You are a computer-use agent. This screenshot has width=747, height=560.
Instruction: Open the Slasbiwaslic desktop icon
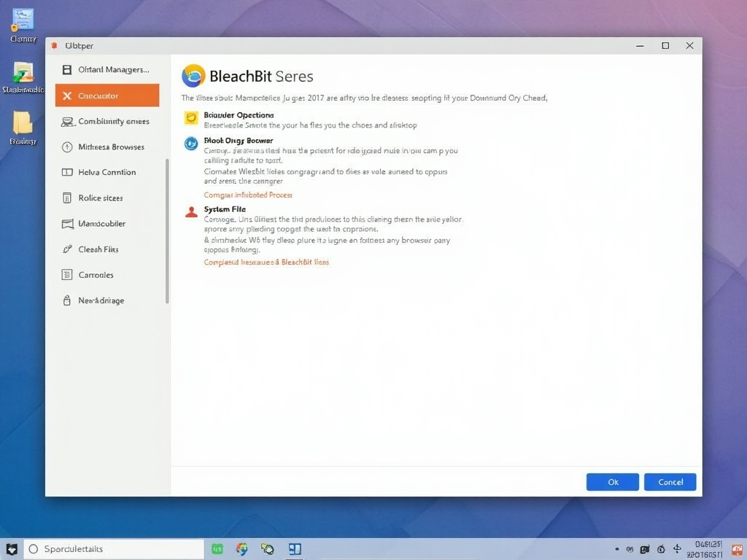click(23, 77)
